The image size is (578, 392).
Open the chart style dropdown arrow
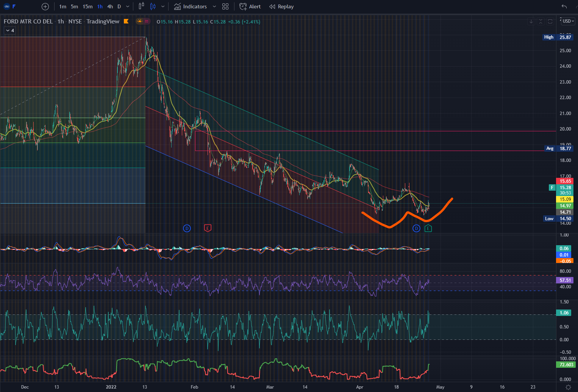[163, 6]
